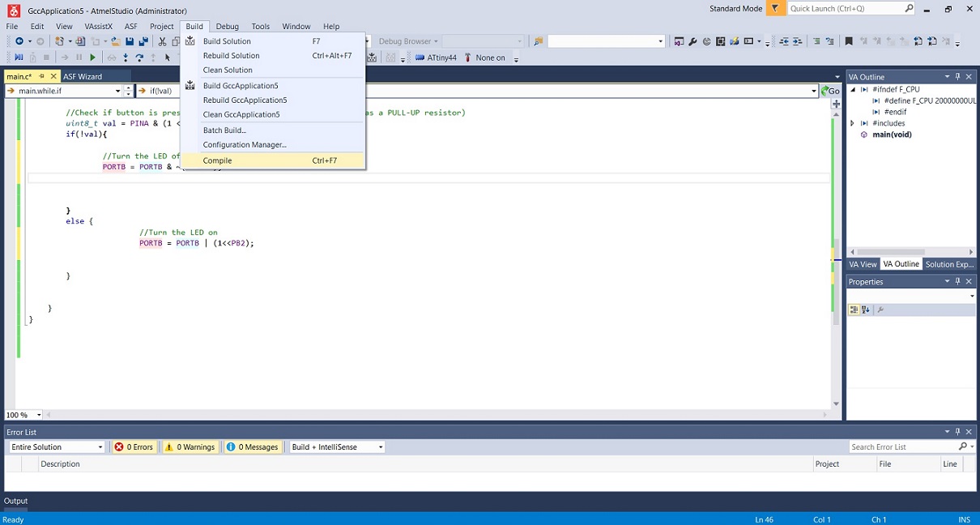Click the Go button in navigation bar
This screenshot has width=980, height=525.
(830, 91)
